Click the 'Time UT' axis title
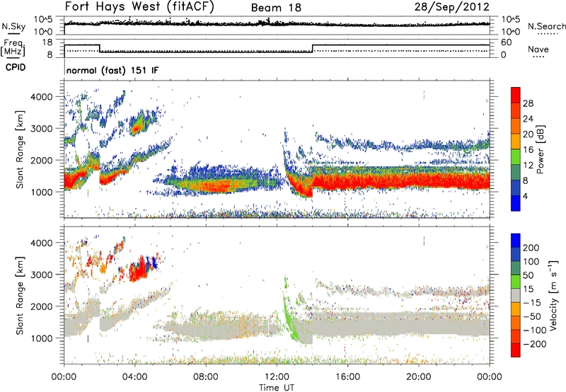The height and width of the screenshot is (392, 566). pos(277,388)
